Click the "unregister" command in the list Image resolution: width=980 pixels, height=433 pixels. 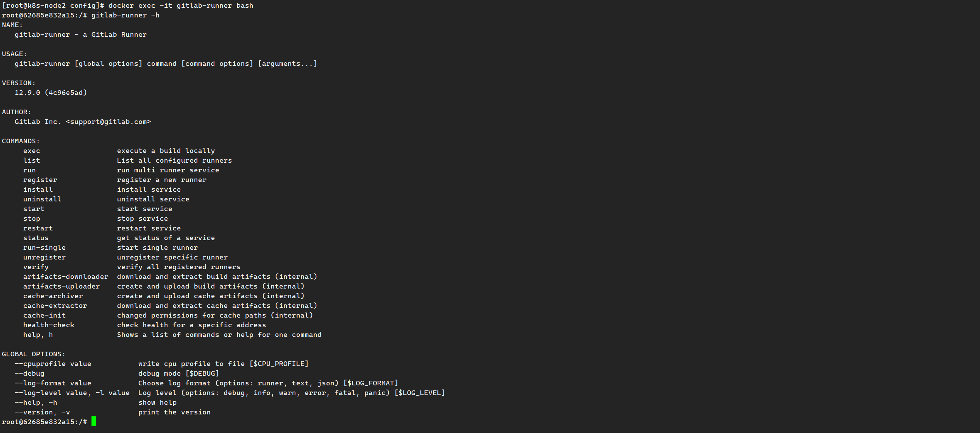click(x=44, y=257)
